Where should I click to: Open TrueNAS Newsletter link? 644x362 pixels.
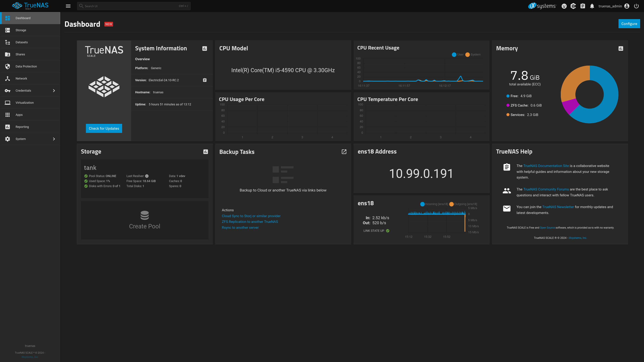tap(558, 207)
